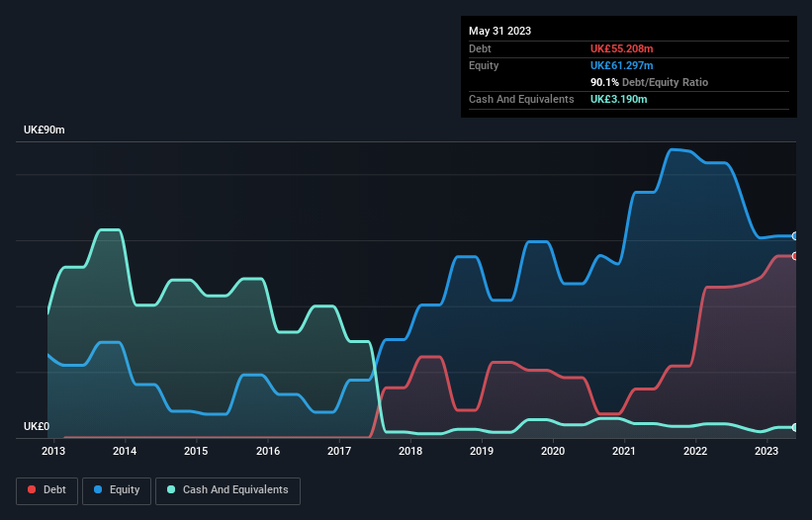
Task: Select the 2018 x-axis label
Action: 410,451
